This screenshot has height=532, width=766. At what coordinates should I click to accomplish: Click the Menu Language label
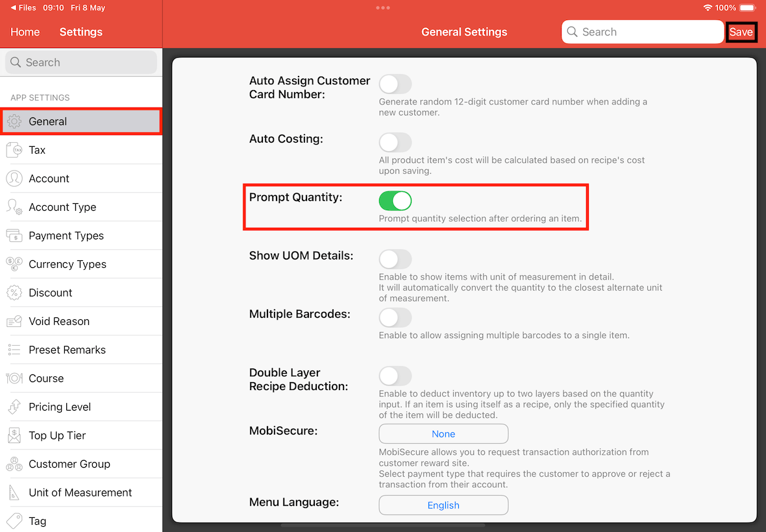click(x=294, y=502)
